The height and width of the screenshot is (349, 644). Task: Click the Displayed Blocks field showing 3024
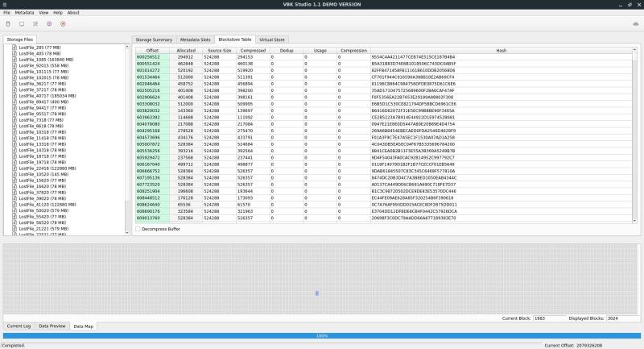coord(622,318)
